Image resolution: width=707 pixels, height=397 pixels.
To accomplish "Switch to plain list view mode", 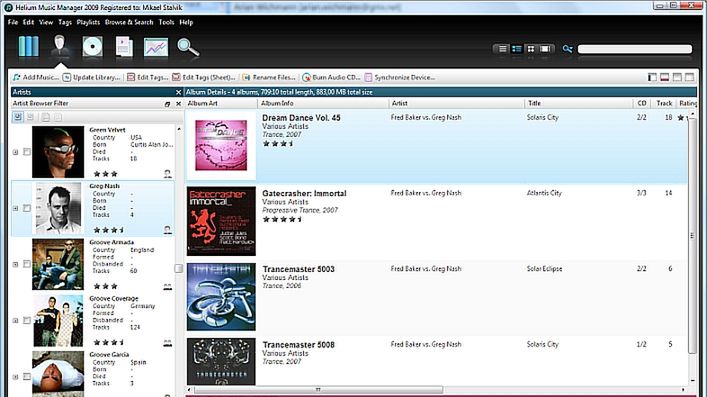I will 502,49.
